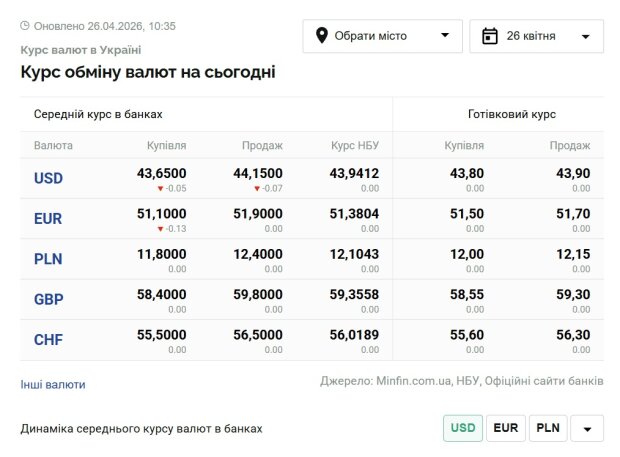
Task: Switch chart to PLN currency
Action: (548, 428)
